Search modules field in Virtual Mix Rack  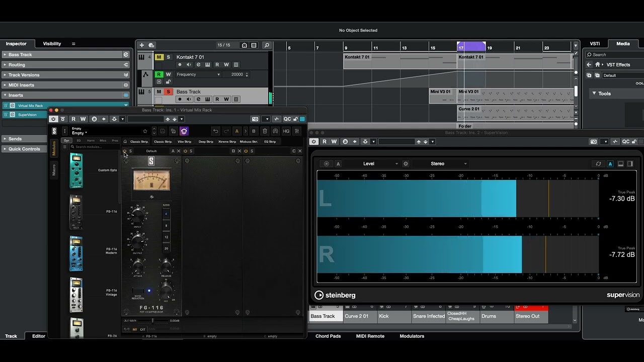click(95, 147)
